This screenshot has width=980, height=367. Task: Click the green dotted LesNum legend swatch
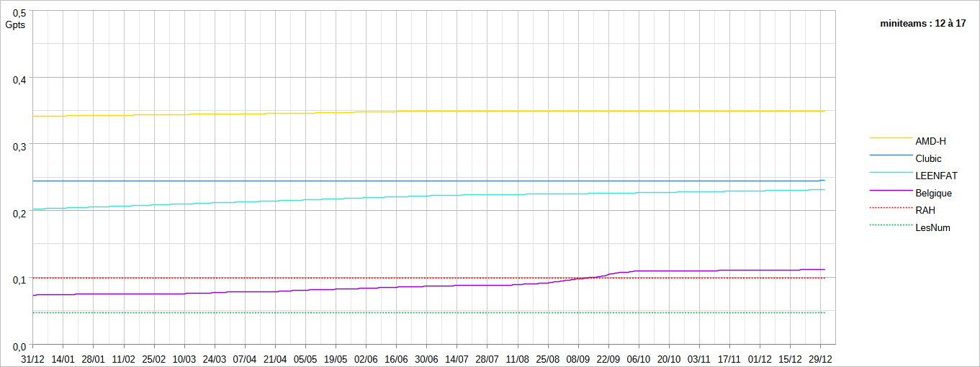pos(891,225)
